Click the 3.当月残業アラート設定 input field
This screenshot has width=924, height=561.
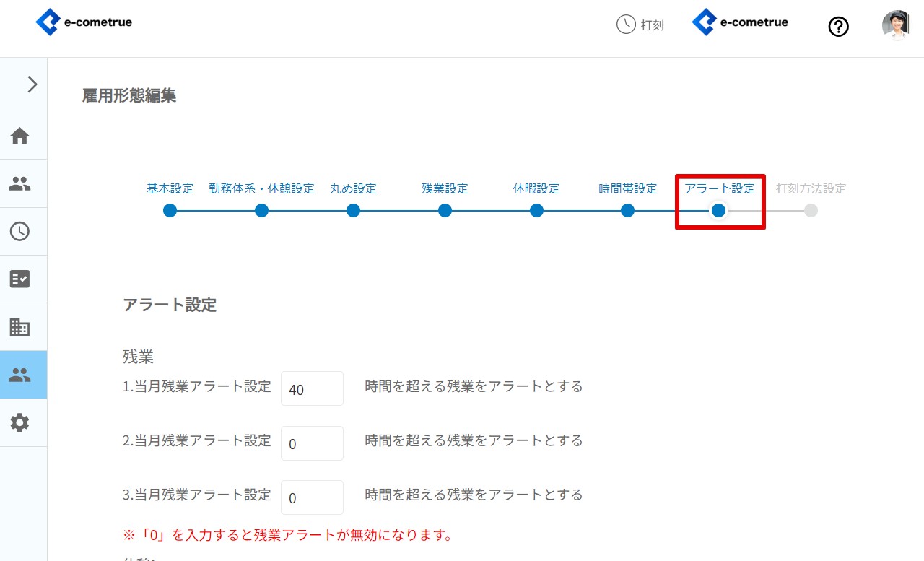(x=312, y=498)
